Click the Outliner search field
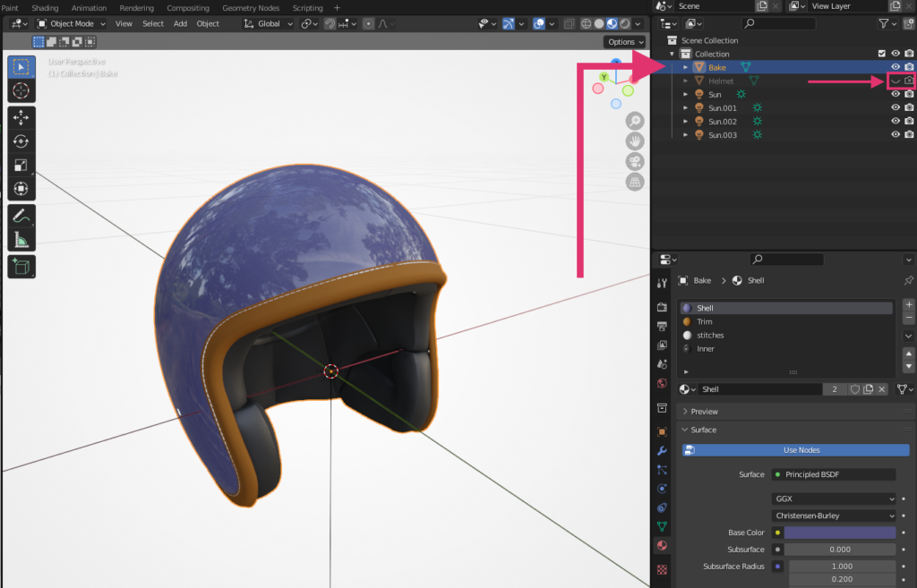The image size is (917, 588). (x=778, y=23)
